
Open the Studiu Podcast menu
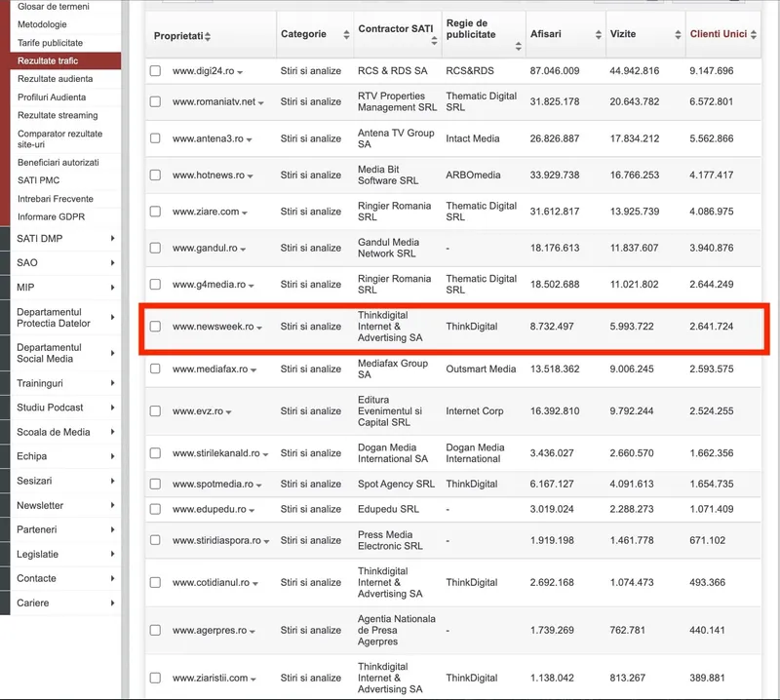[x=65, y=408]
